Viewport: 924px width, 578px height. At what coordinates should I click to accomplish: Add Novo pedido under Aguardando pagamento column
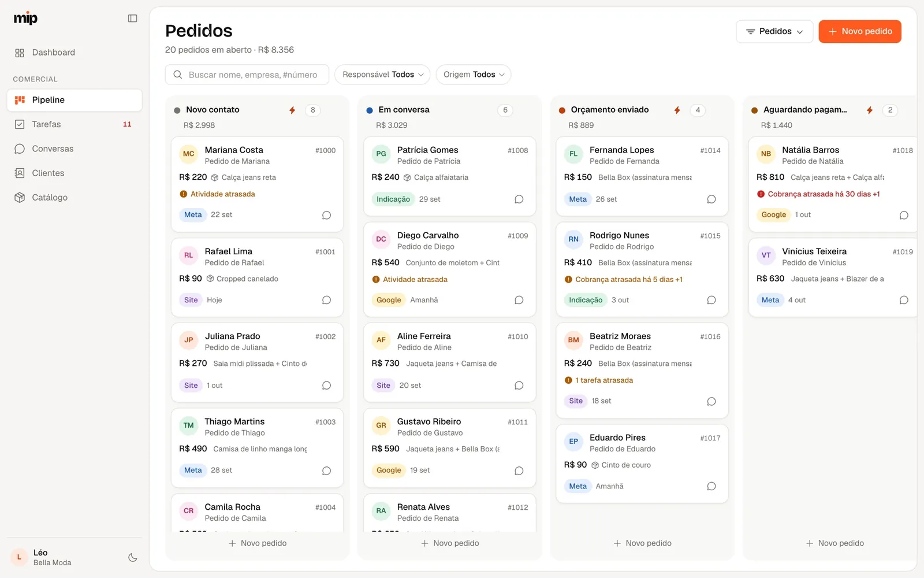click(835, 543)
